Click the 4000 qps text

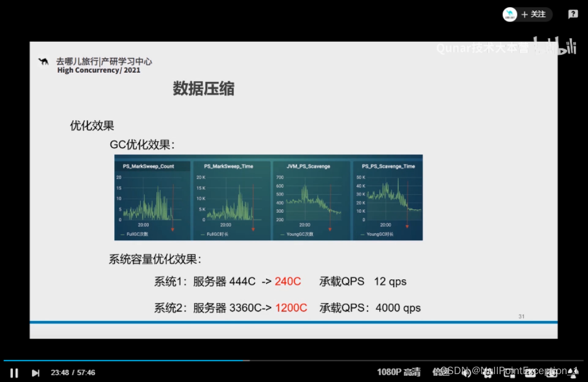tap(398, 308)
